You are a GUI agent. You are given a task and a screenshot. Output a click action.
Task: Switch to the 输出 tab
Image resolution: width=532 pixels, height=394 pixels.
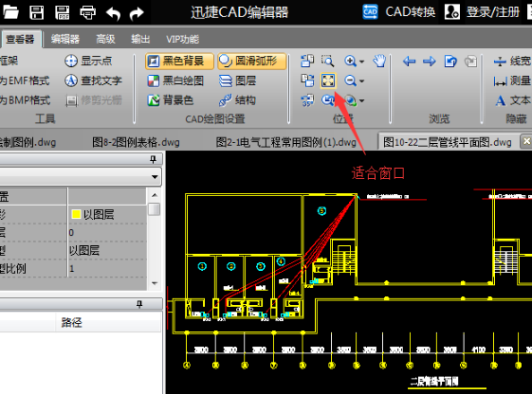(140, 39)
